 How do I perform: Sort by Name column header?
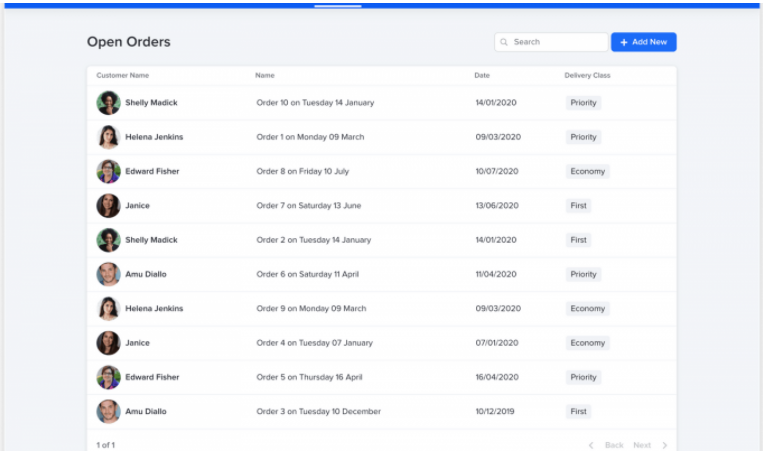point(265,75)
